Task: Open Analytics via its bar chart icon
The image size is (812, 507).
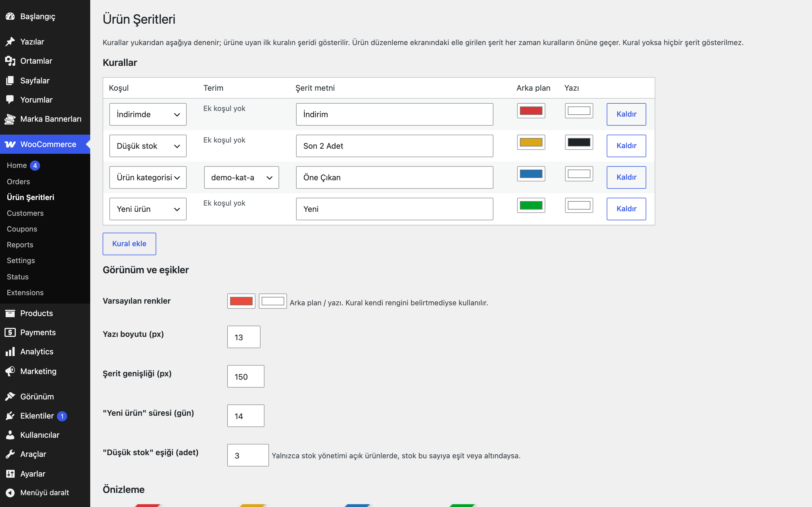Action: pos(10,352)
